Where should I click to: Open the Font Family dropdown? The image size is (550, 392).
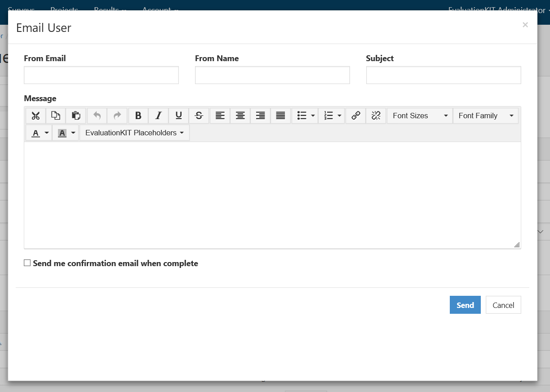pyautogui.click(x=486, y=116)
